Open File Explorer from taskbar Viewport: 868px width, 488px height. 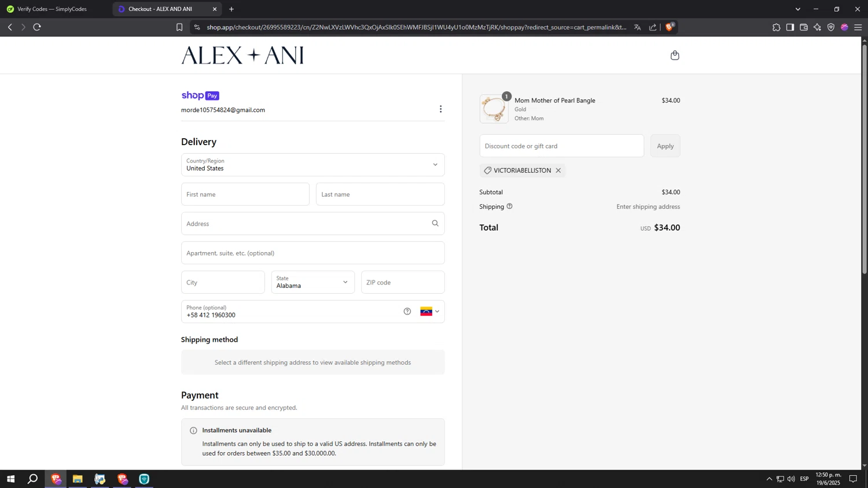[x=78, y=479]
